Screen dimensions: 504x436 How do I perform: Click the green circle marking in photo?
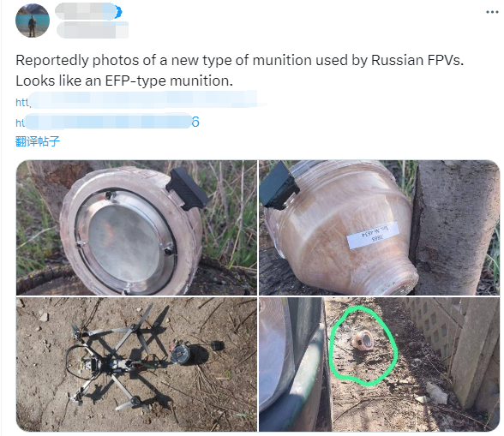[x=364, y=346]
